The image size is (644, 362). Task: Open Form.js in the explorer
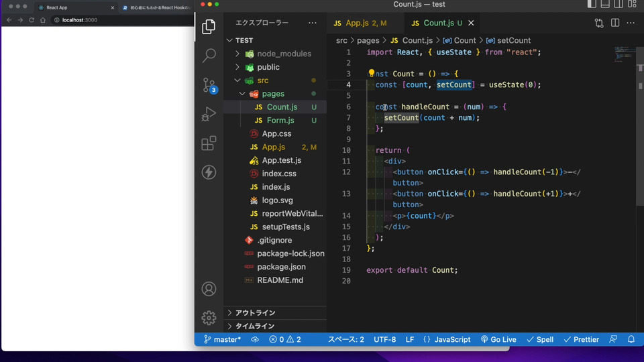point(280,121)
